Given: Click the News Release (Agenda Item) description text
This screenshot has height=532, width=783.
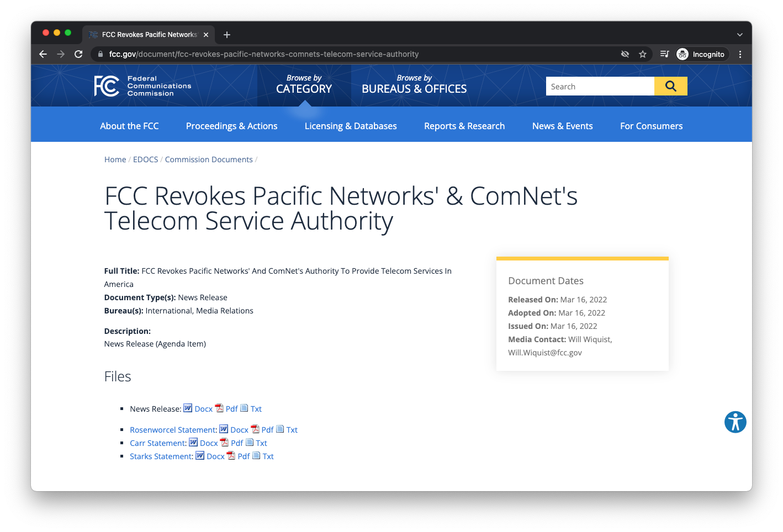Looking at the screenshot, I should (x=155, y=344).
